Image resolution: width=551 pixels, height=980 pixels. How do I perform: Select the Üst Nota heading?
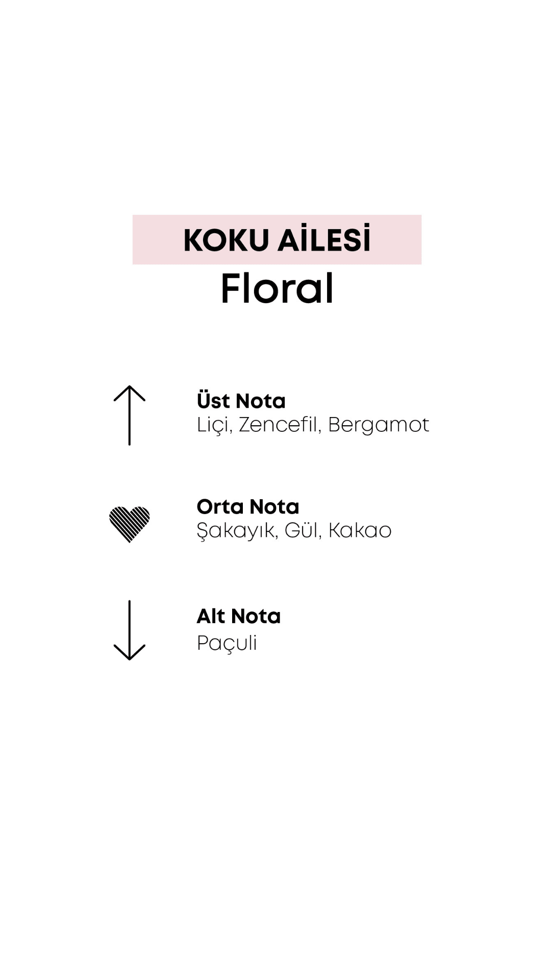pos(241,401)
